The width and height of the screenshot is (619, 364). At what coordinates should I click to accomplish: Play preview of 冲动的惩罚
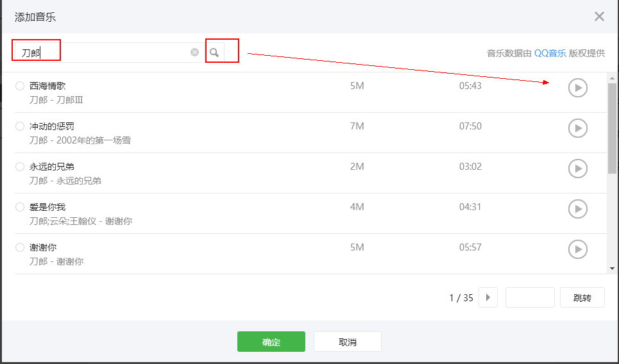pos(577,128)
